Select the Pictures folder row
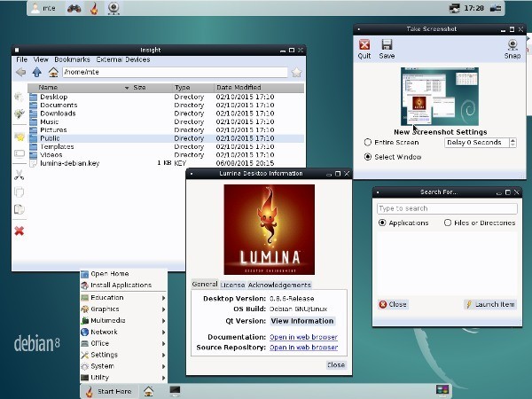Screen dimensions: 532x399 tap(166, 130)
